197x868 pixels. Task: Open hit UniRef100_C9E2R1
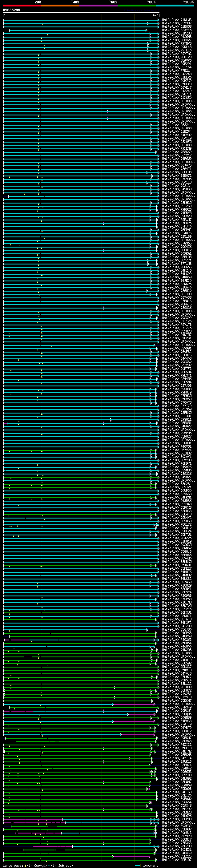(177, 64)
